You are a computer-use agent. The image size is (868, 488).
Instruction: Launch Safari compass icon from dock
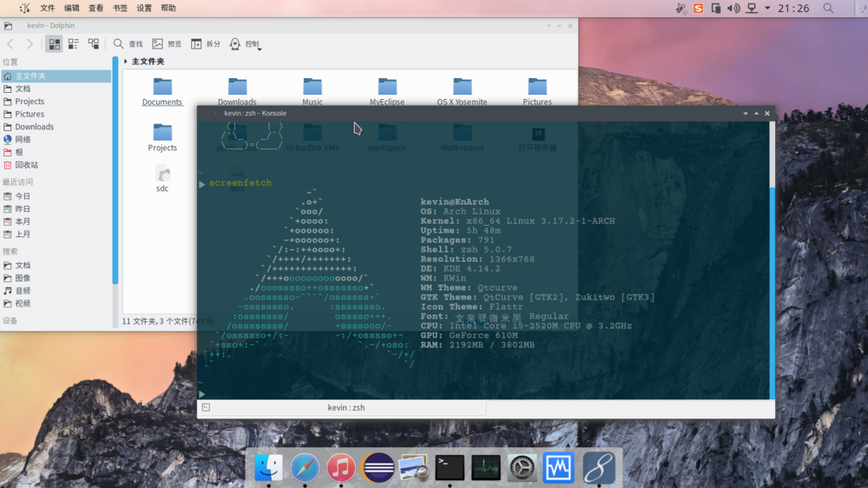tap(305, 467)
